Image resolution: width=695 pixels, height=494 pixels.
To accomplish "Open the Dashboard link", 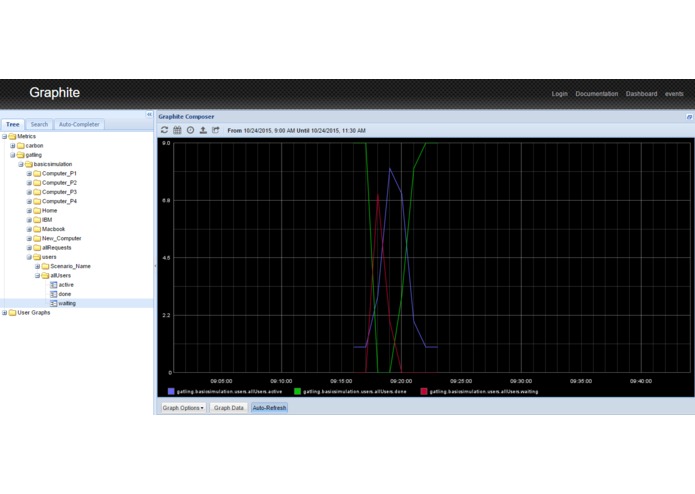I will [x=641, y=94].
